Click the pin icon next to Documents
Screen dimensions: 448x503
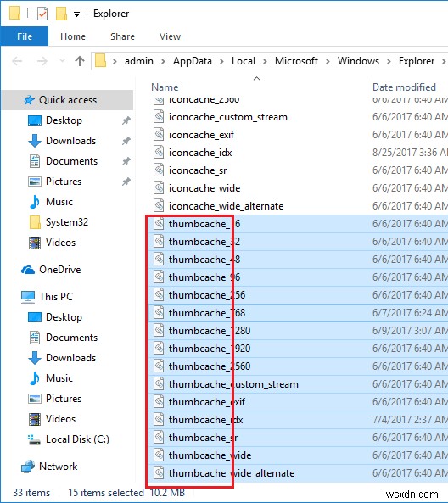pos(126,161)
